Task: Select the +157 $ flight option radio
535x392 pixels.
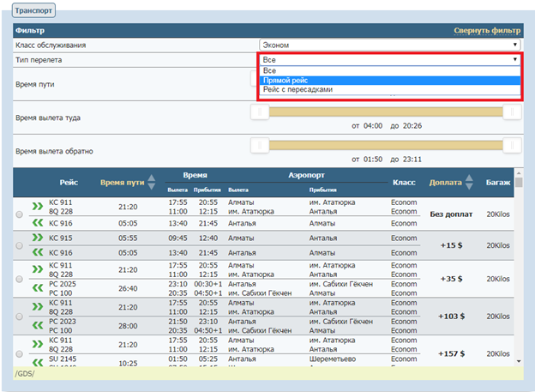Action: coord(20,353)
